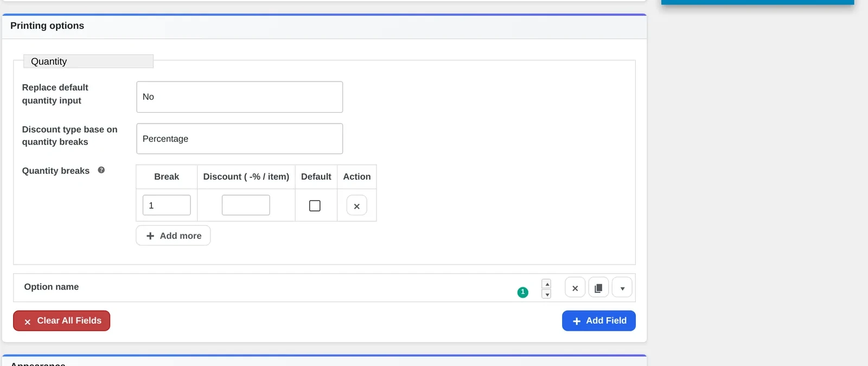Click the Action column header
The width and height of the screenshot is (868, 366).
click(x=357, y=177)
